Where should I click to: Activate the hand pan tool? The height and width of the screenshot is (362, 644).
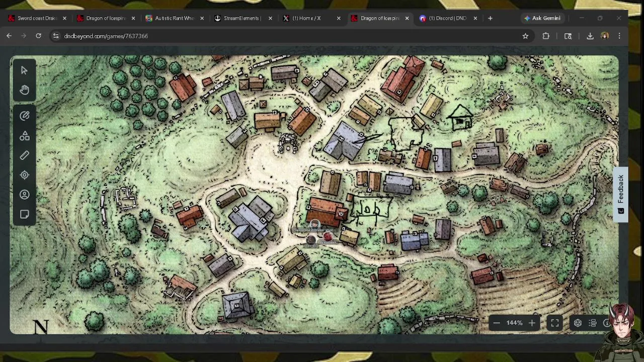[24, 90]
